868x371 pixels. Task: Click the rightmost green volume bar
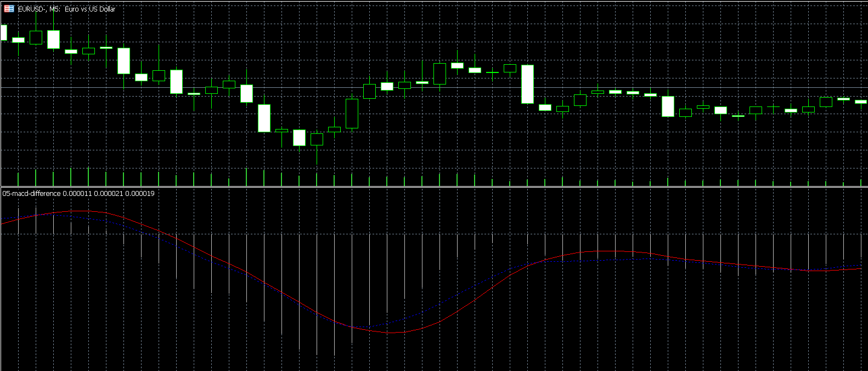point(860,182)
